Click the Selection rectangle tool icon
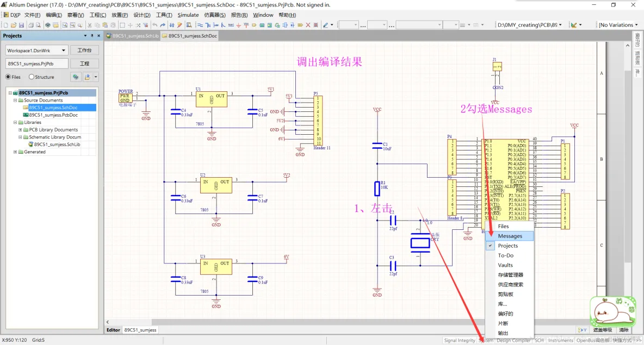The width and height of the screenshot is (644, 345). (122, 25)
